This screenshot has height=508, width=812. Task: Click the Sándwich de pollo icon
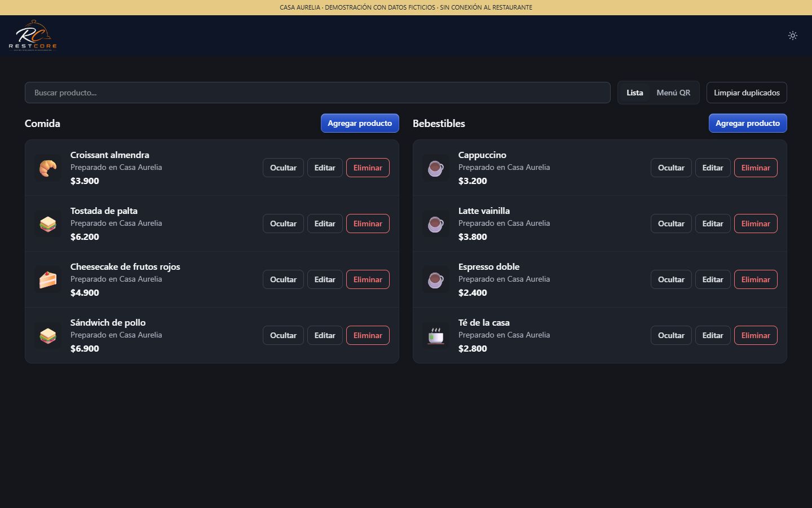coord(48,335)
